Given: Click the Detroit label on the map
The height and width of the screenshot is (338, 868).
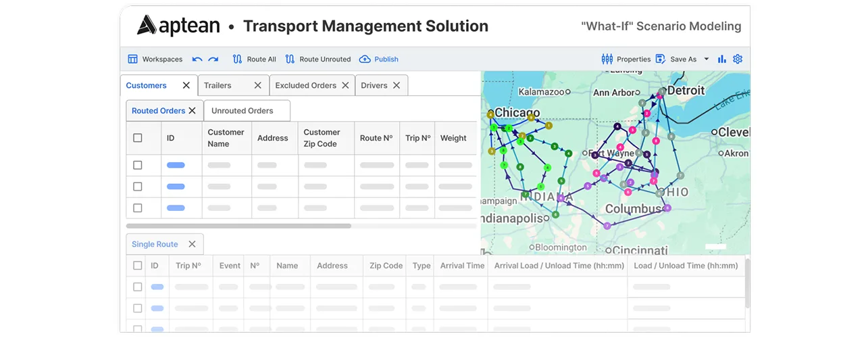Looking at the screenshot, I should click(x=686, y=91).
